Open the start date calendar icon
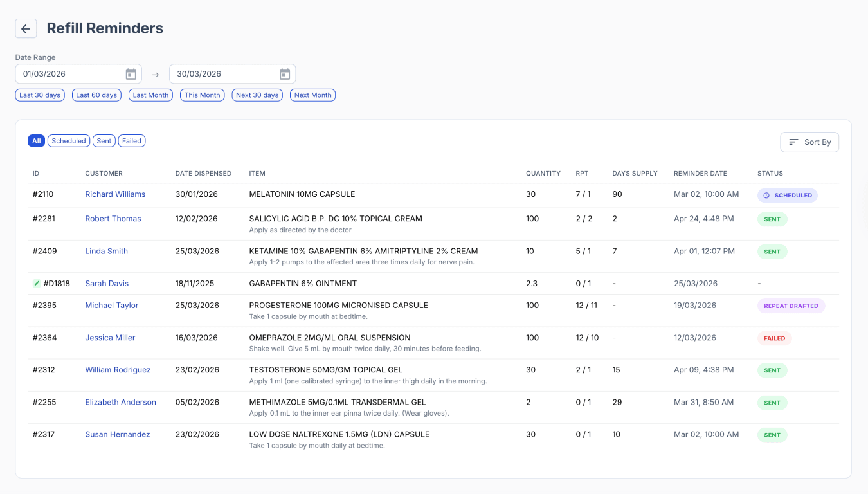868x494 pixels. (x=131, y=74)
